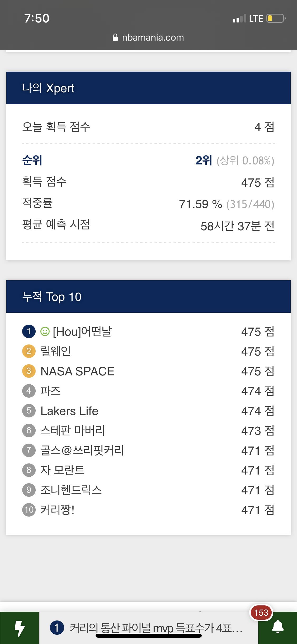Open NASA SPACE user entry
This screenshot has width=297, height=644.
[x=77, y=371]
